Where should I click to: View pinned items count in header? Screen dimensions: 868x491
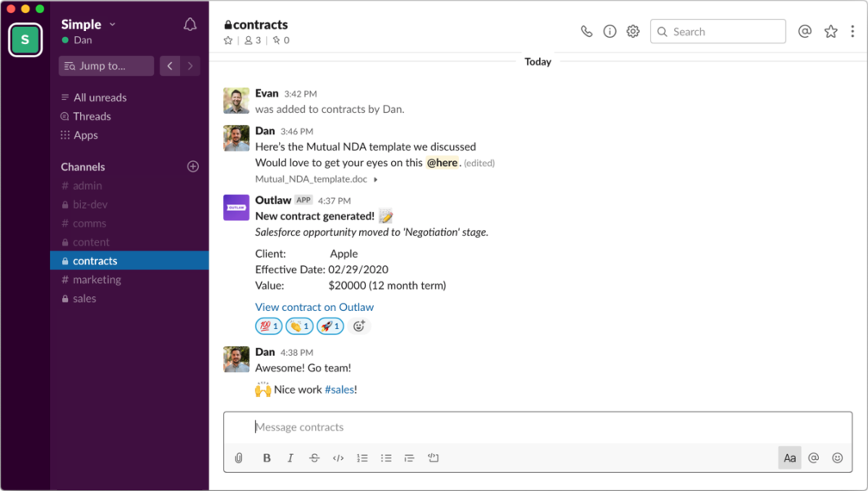click(281, 40)
